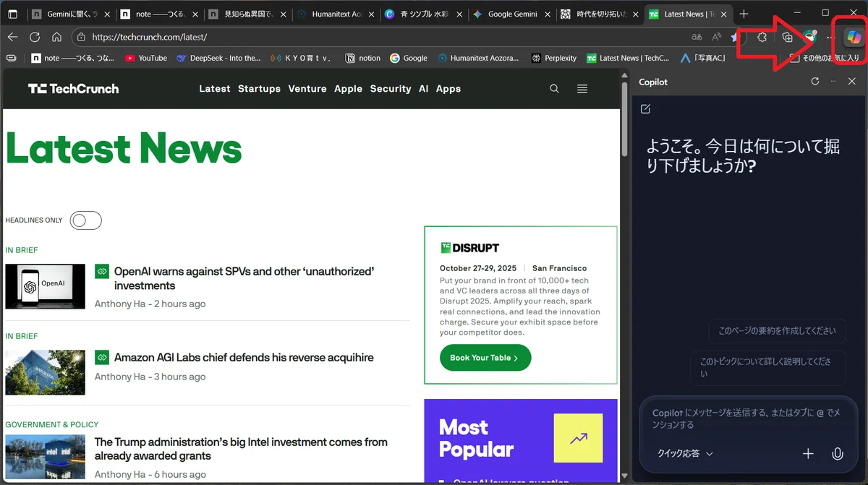
Task: Choose このページの要約を作成してください suggestion
Action: pyautogui.click(x=778, y=331)
